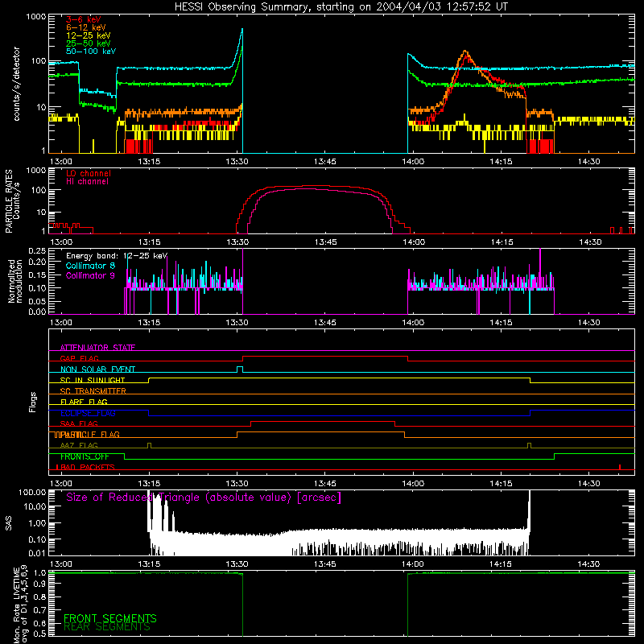Select the cyan "50-100 keV" legend entry
The image size is (644, 644).
click(91, 52)
